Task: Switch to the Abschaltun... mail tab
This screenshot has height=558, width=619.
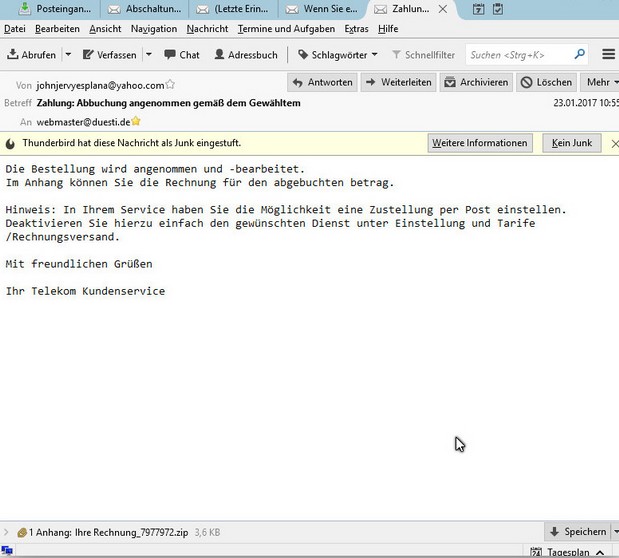Action: coord(144,9)
